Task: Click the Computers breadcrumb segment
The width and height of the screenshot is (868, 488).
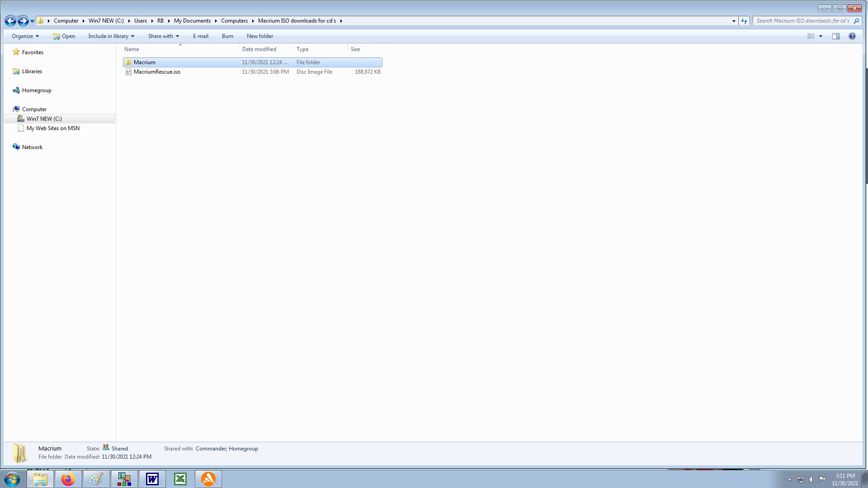Action: (234, 21)
